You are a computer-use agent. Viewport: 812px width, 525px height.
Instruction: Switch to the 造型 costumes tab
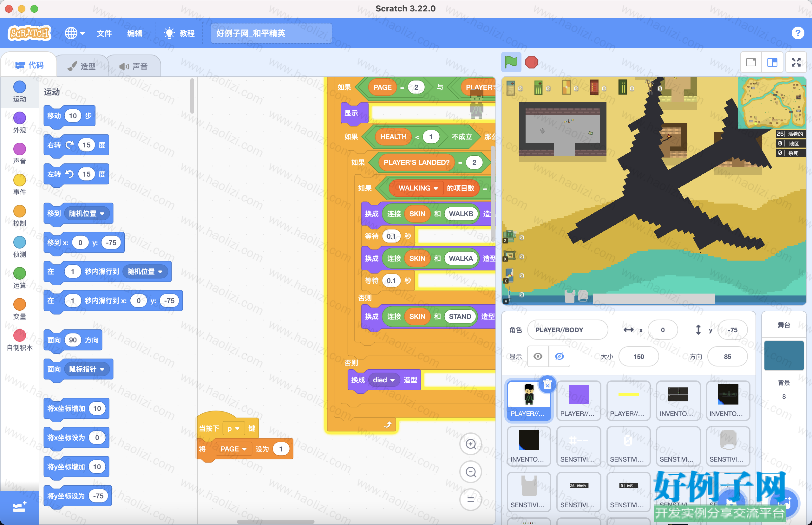click(82, 66)
